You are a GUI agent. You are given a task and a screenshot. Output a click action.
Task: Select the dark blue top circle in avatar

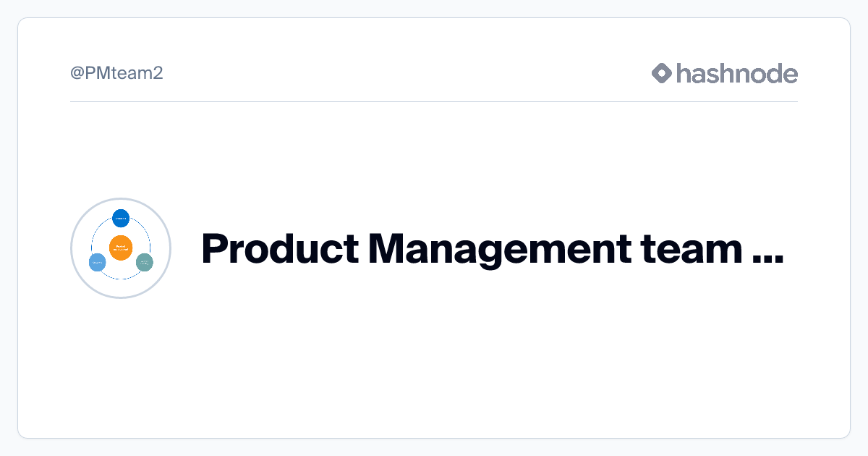coord(121,218)
